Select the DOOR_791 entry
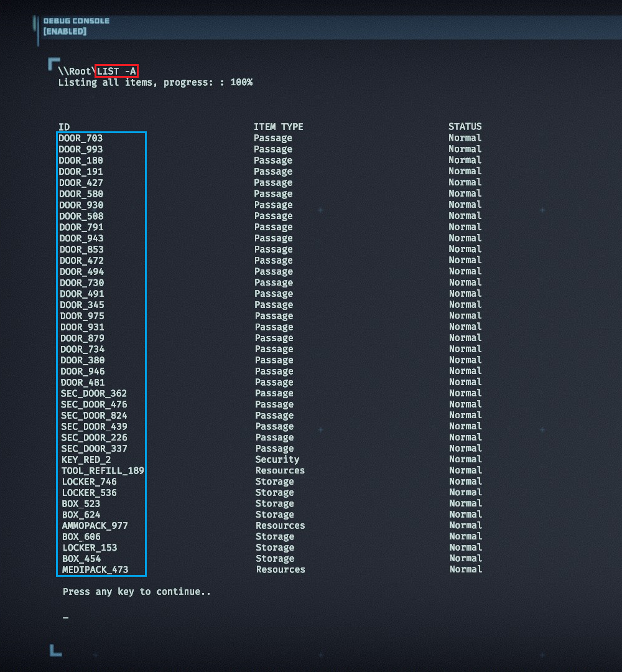The image size is (622, 672). click(x=81, y=227)
